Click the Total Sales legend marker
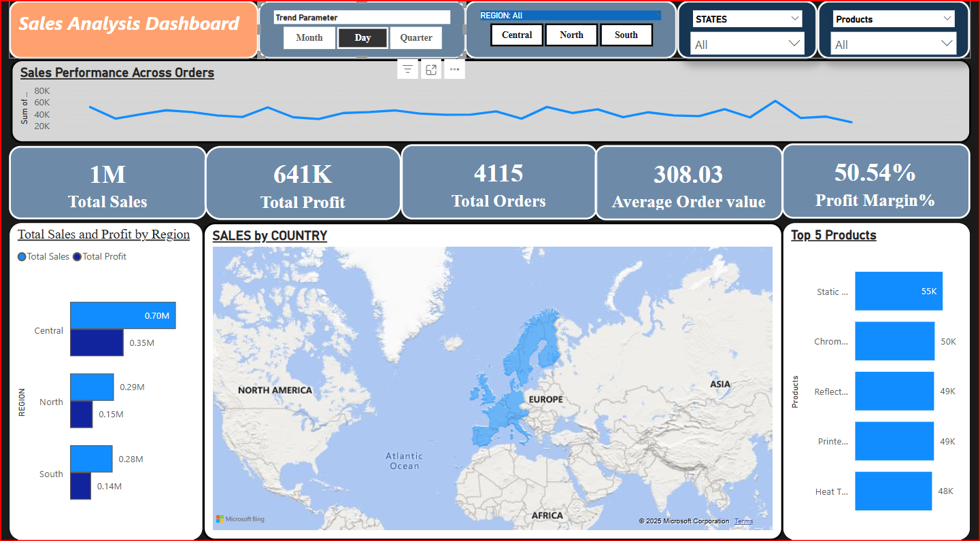Screen dimensions: 980x541 coord(22,257)
